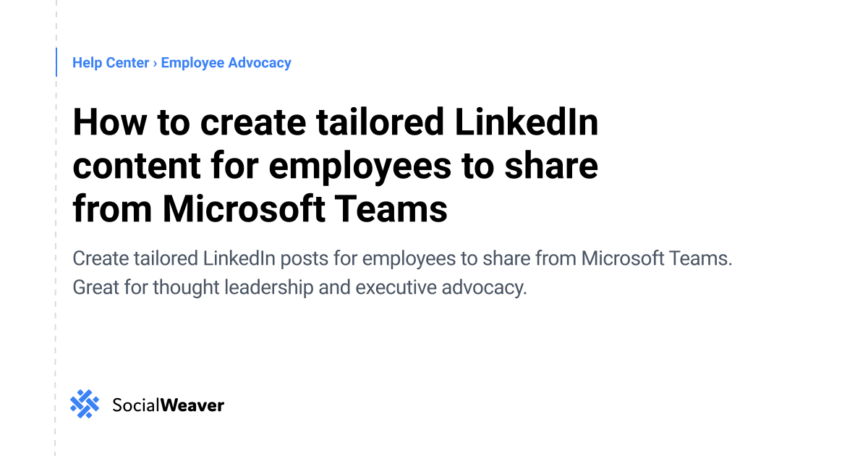Click the blue accent bar beside breadcrumb

(x=56, y=62)
